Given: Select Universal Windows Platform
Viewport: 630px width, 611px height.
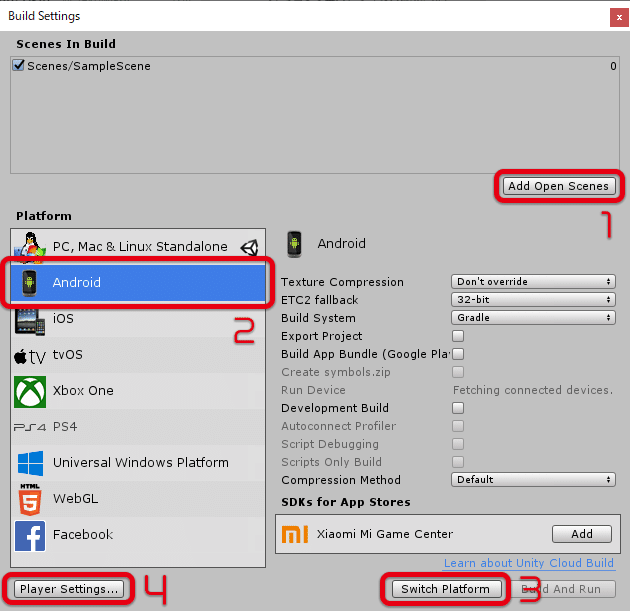Looking at the screenshot, I should tap(138, 463).
